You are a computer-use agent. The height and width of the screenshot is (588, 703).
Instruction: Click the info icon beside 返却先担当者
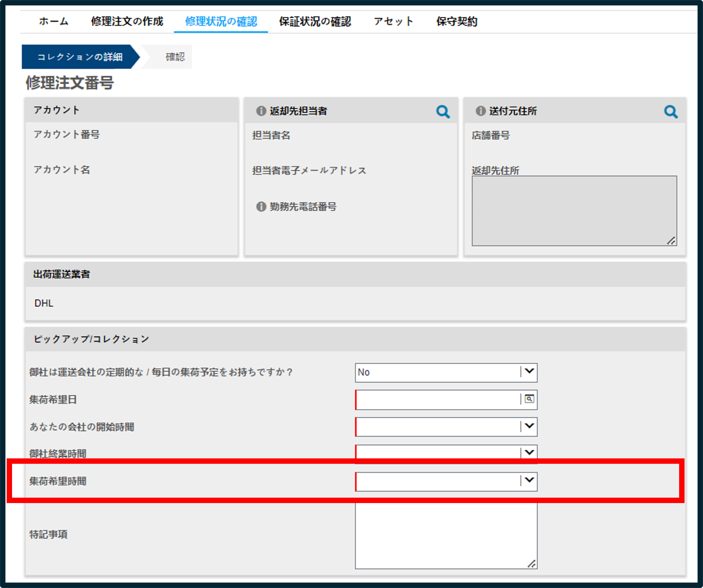(x=261, y=111)
